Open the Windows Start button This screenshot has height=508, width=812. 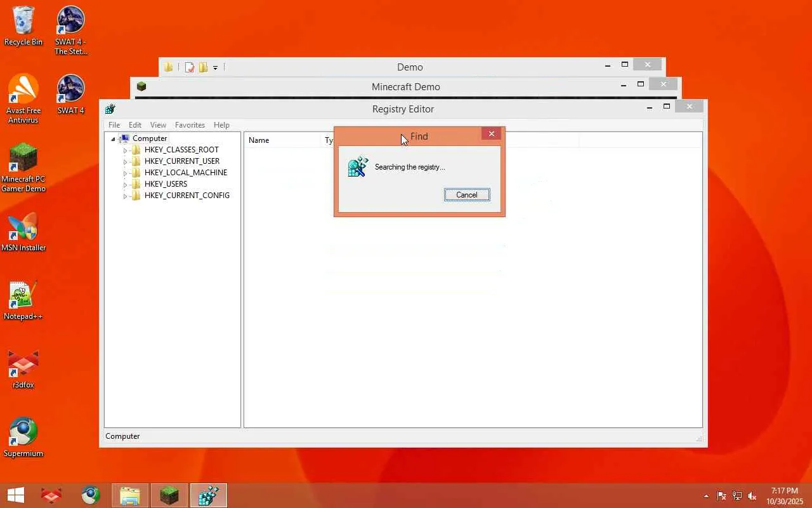16,495
